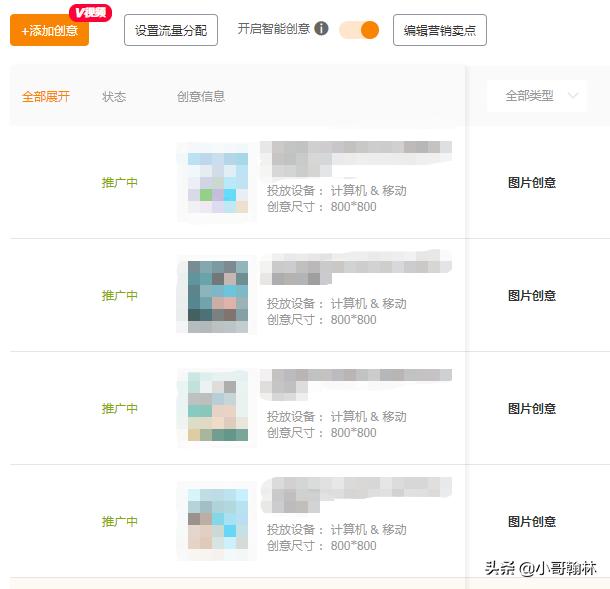Toggle the 开启智能创意 switch off
This screenshot has height=589, width=610.
coord(359,30)
